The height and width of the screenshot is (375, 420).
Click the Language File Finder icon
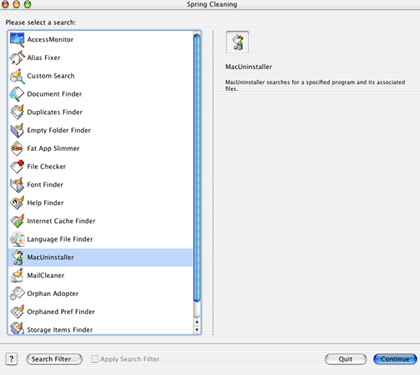coord(17,239)
